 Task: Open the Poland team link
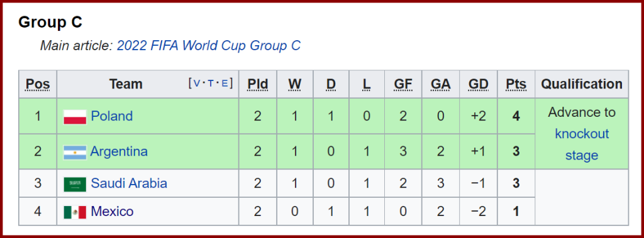coord(112,116)
